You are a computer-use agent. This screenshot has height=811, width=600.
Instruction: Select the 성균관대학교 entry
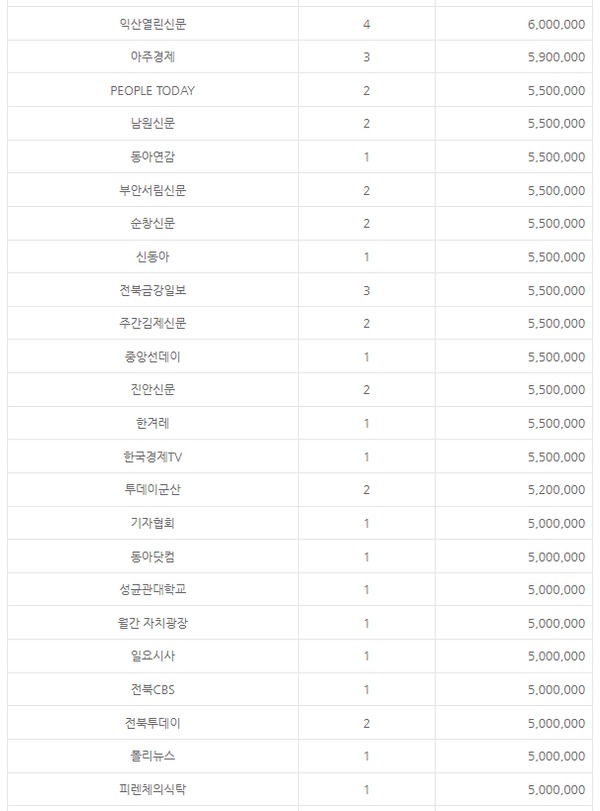pyautogui.click(x=152, y=590)
